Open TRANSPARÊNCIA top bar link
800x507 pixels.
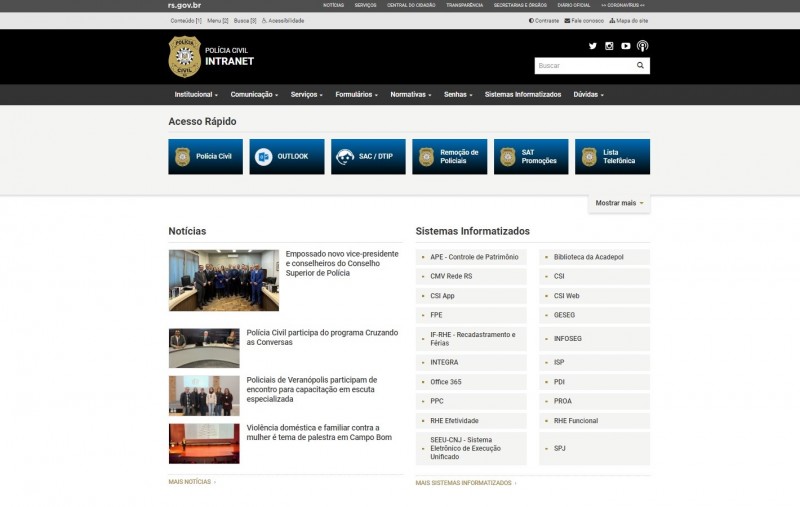464,5
